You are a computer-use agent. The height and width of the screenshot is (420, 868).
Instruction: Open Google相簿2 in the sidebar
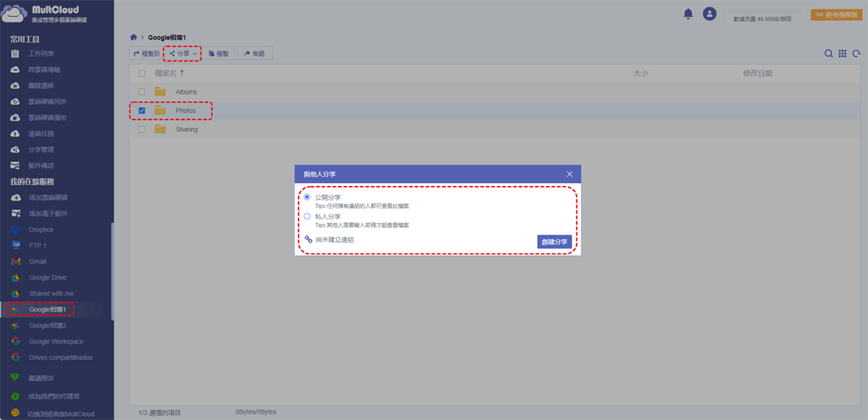point(48,325)
